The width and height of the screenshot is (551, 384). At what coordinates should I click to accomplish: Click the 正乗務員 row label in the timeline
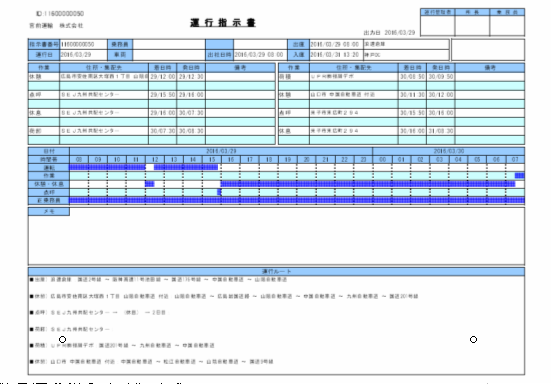pyautogui.click(x=49, y=201)
